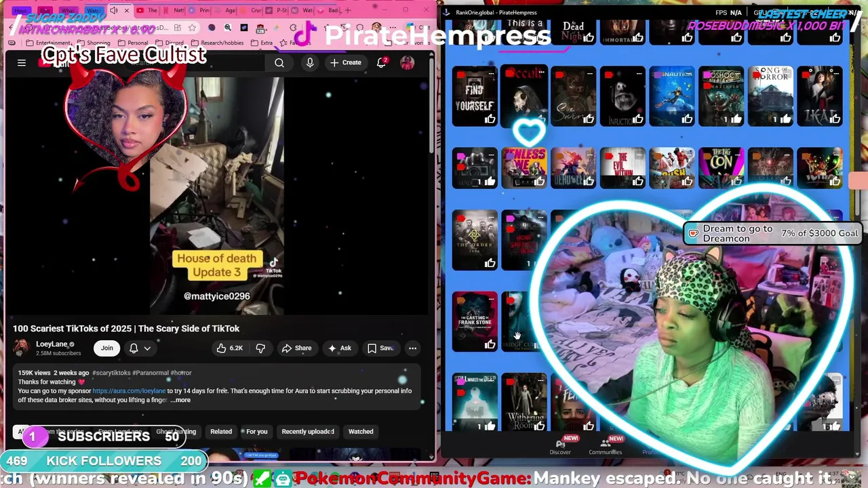This screenshot has width=868, height=488.
Task: Open The Evil Within game card
Action: [x=622, y=167]
